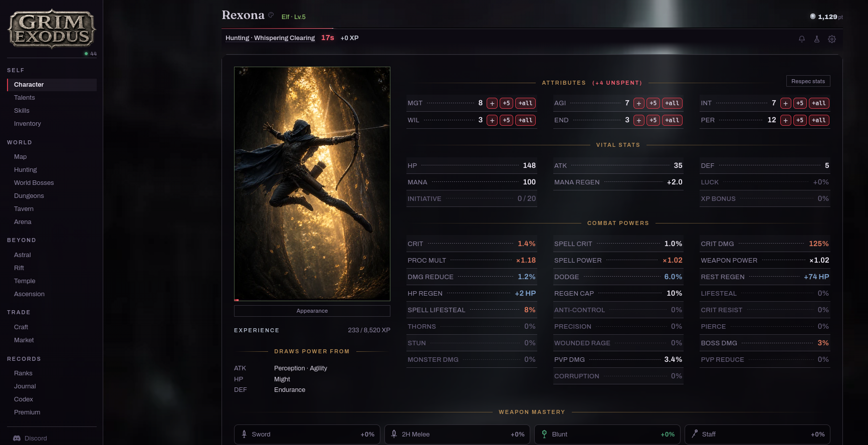
Task: Put all unspent points into INT
Action: coord(819,103)
